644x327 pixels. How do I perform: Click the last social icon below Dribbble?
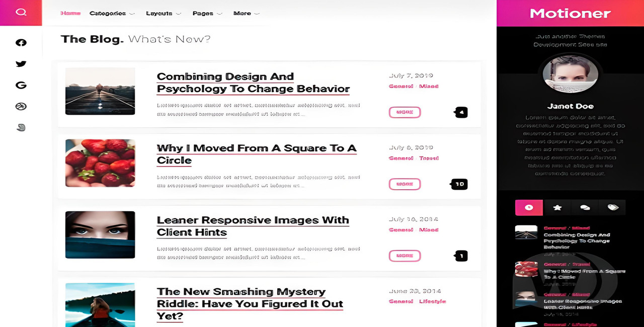[21, 127]
